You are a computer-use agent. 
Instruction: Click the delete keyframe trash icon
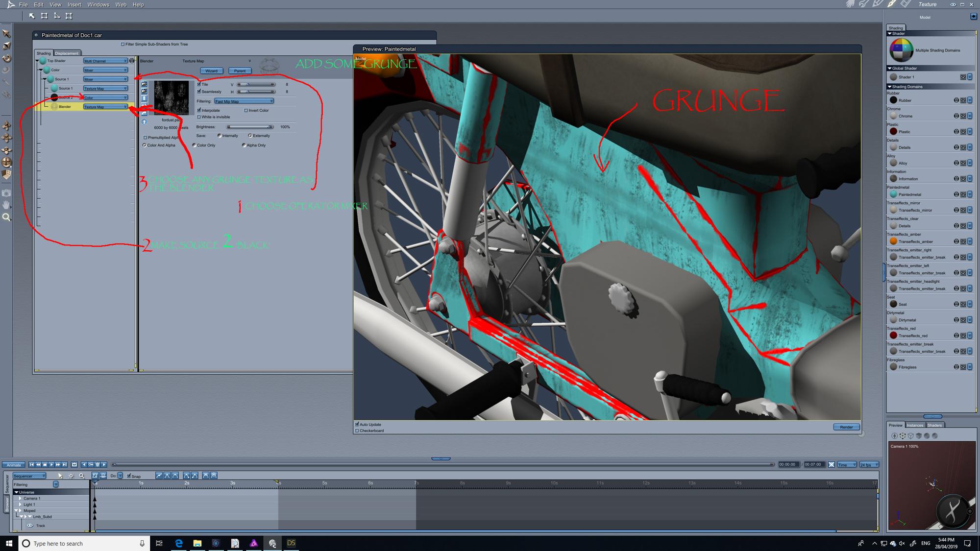[x=97, y=464]
